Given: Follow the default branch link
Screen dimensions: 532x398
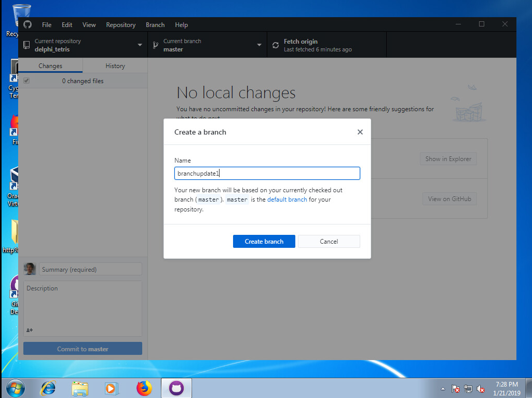Looking at the screenshot, I should [287, 200].
